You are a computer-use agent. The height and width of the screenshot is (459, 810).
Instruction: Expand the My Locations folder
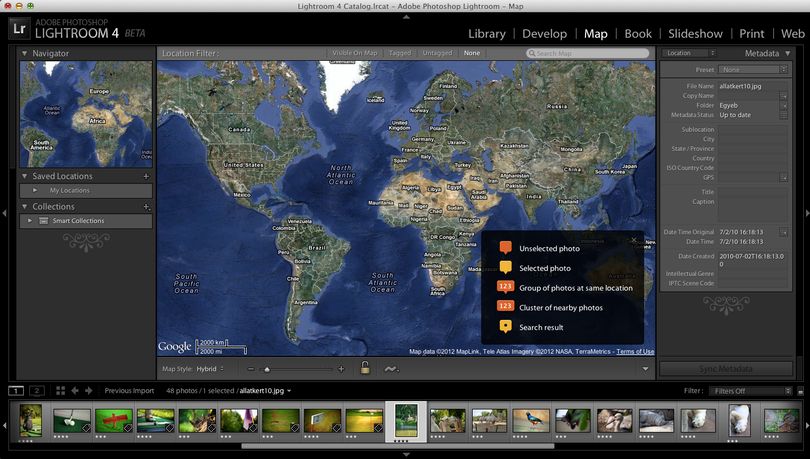35,190
